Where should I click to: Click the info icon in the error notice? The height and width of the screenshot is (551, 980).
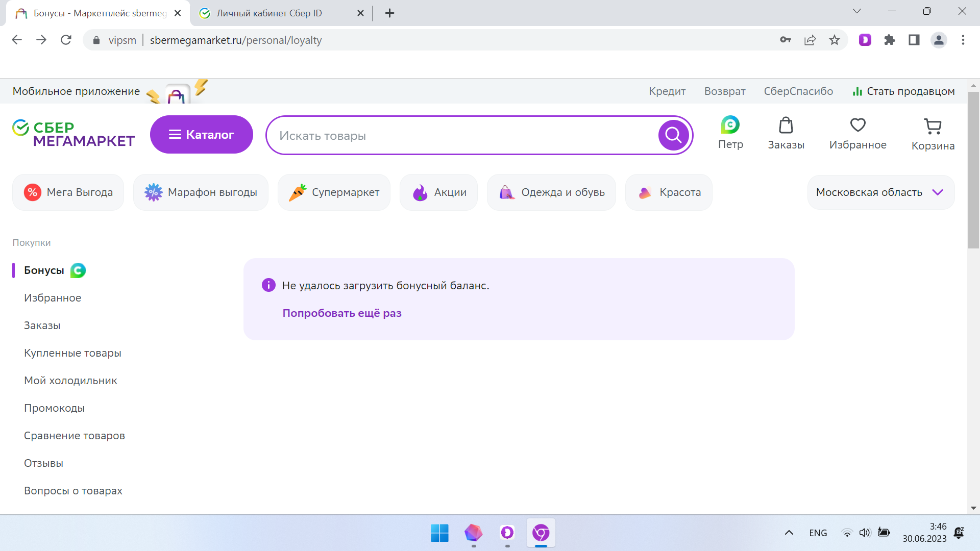tap(268, 285)
